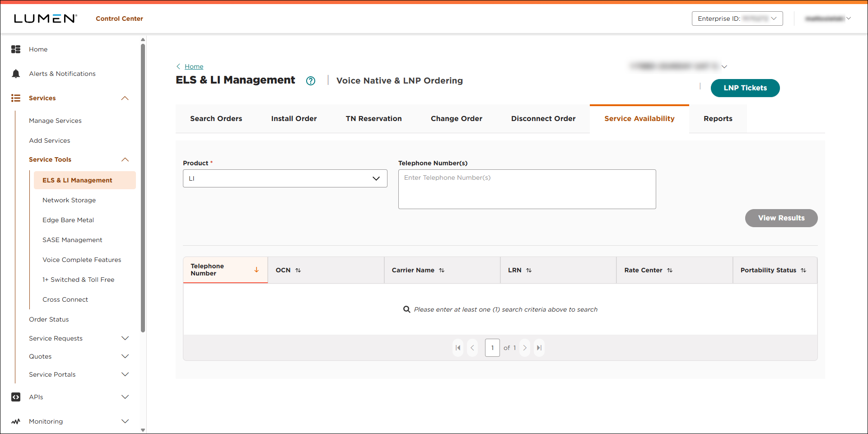Sort results by Carrier Name column
This screenshot has width=868, height=434.
pos(442,270)
